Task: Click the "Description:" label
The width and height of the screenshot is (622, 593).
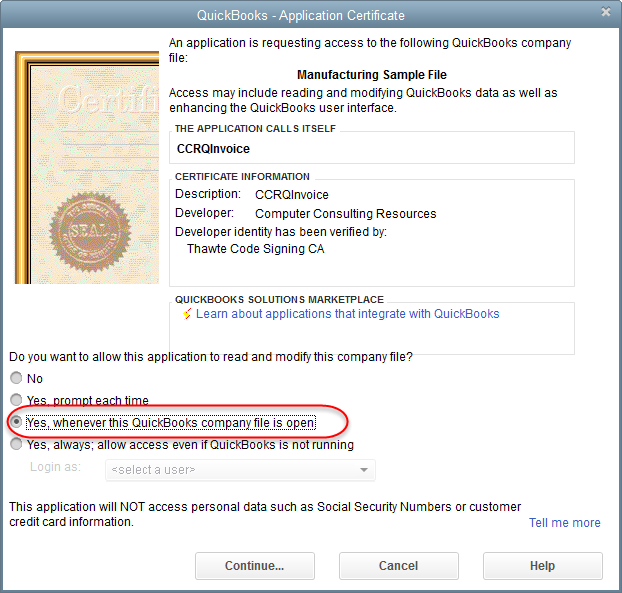Action: click(x=208, y=194)
